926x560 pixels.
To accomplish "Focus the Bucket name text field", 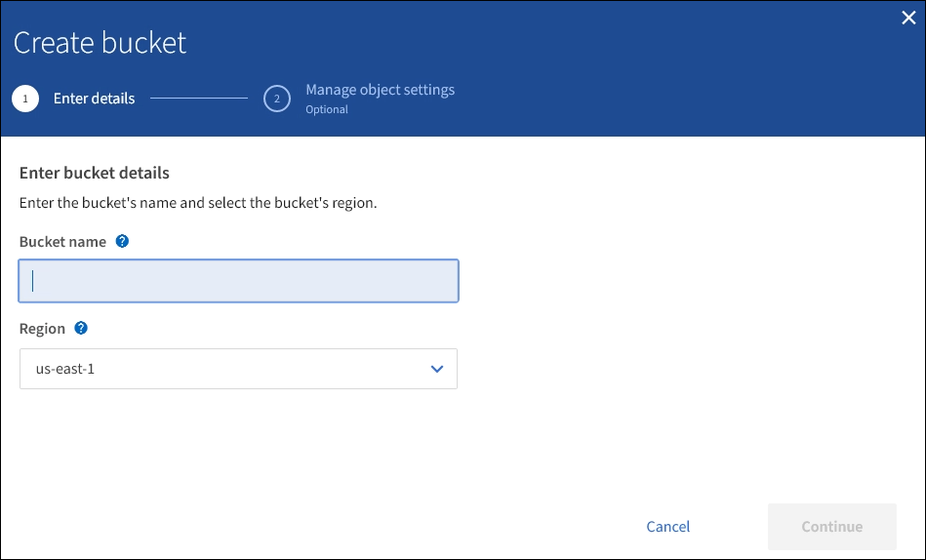I will point(238,281).
